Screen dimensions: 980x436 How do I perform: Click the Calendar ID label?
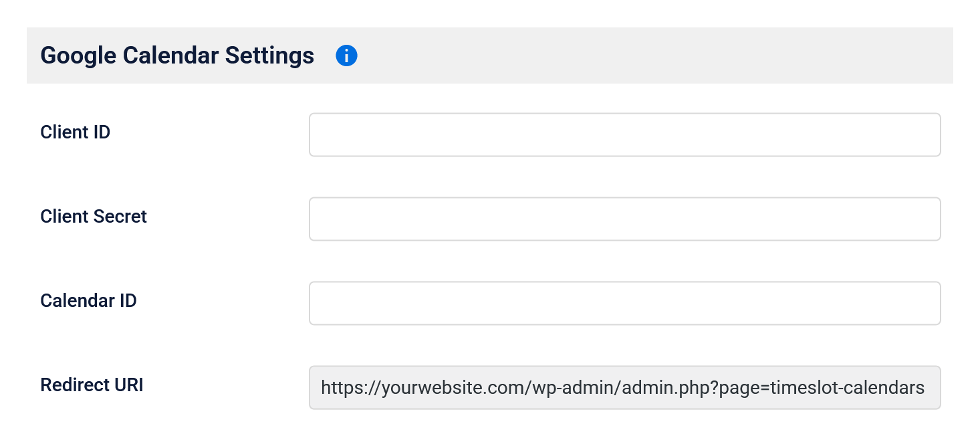pyautogui.click(x=88, y=300)
